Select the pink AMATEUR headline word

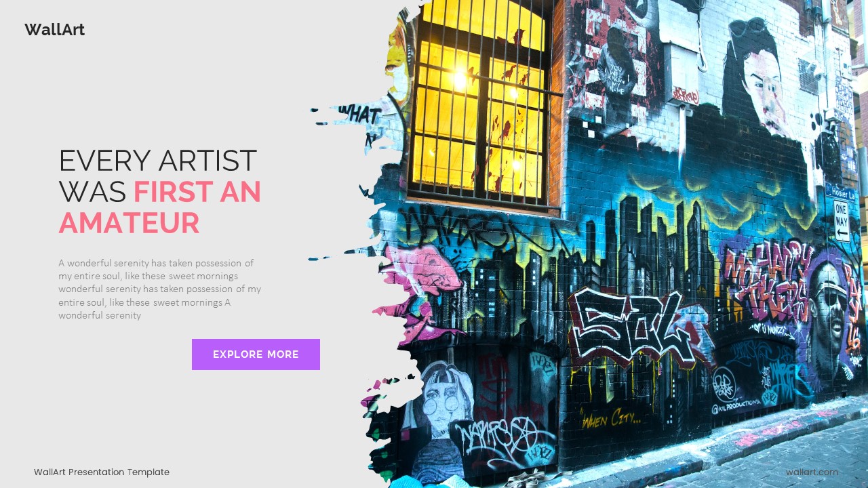point(129,223)
